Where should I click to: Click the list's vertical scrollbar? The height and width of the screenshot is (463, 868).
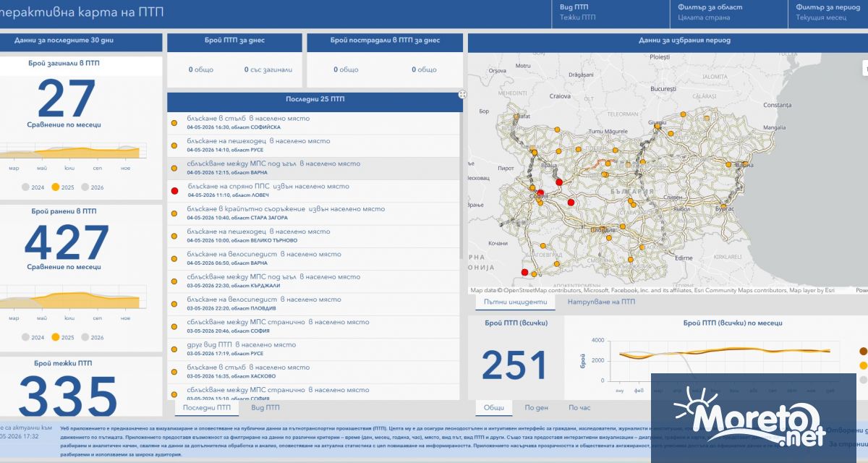[x=461, y=185]
